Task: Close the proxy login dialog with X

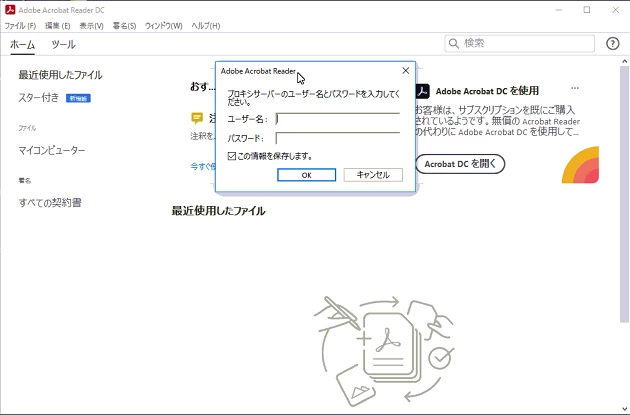Action: 405,71
